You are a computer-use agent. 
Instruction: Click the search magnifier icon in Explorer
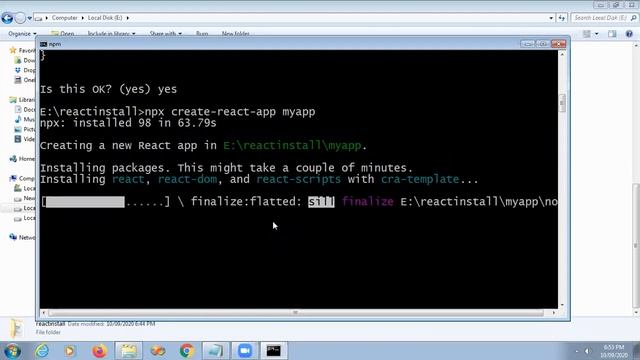point(633,18)
